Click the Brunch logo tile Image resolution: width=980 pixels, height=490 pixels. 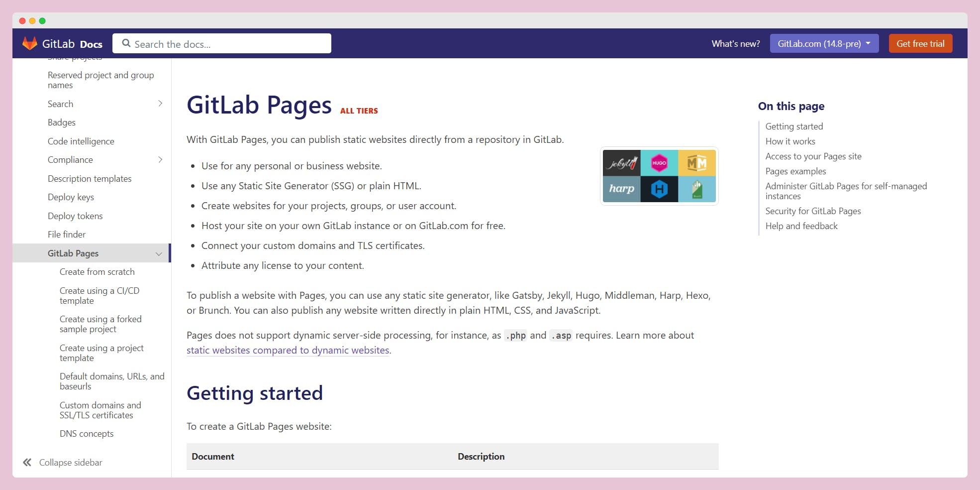[x=697, y=189]
